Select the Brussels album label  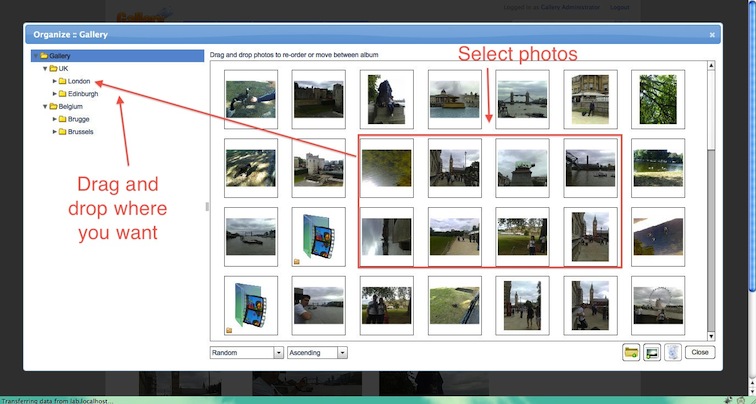(81, 132)
